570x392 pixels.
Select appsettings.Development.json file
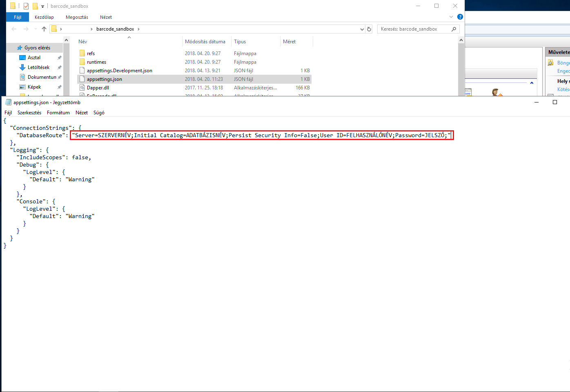[119, 71]
